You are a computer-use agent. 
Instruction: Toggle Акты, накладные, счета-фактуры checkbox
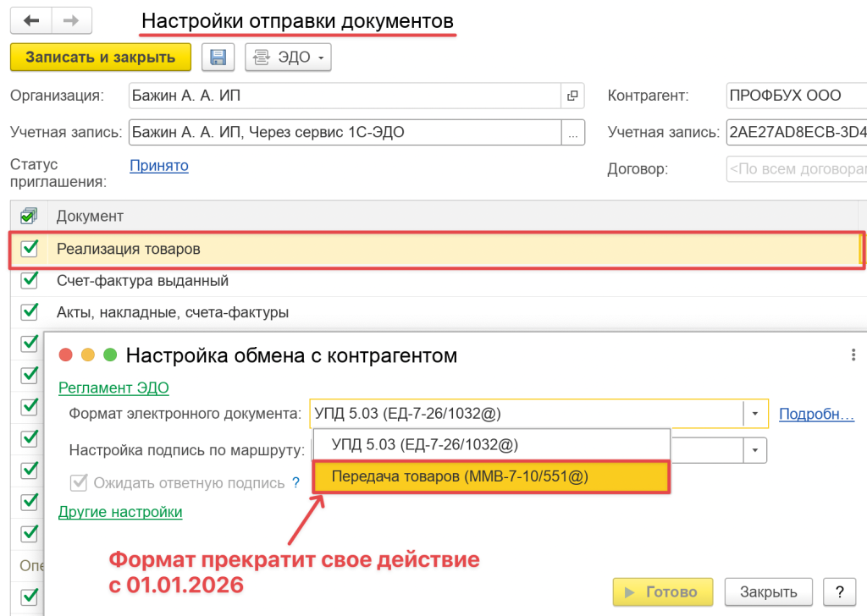(30, 312)
